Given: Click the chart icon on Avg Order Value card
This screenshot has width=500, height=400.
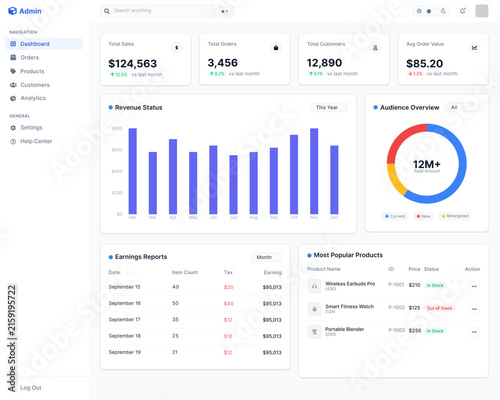Looking at the screenshot, I should [x=474, y=48].
